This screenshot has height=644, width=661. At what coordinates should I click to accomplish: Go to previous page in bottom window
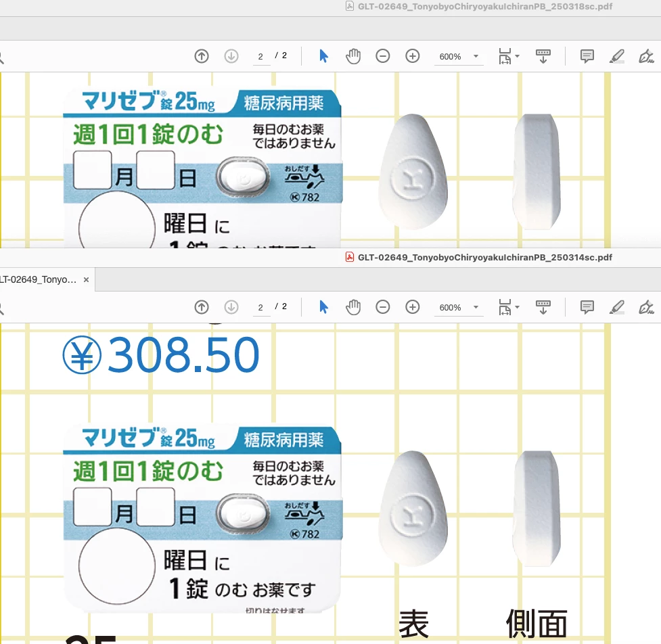pyautogui.click(x=202, y=307)
